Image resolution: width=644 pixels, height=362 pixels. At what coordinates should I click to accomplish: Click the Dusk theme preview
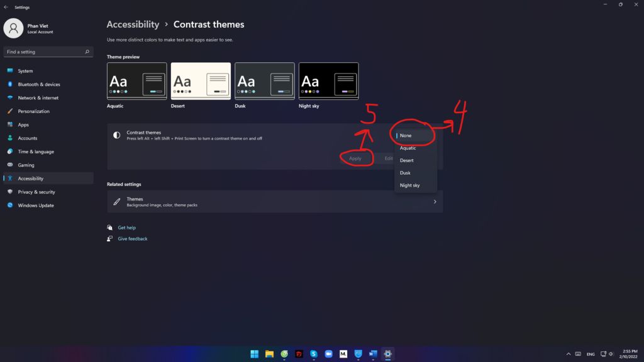[x=265, y=81]
